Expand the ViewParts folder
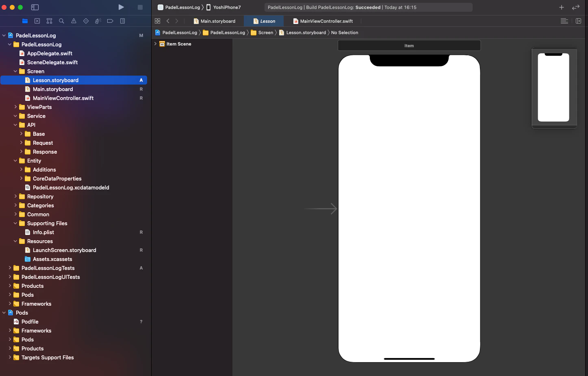Image resolution: width=588 pixels, height=376 pixels. pyautogui.click(x=15, y=107)
